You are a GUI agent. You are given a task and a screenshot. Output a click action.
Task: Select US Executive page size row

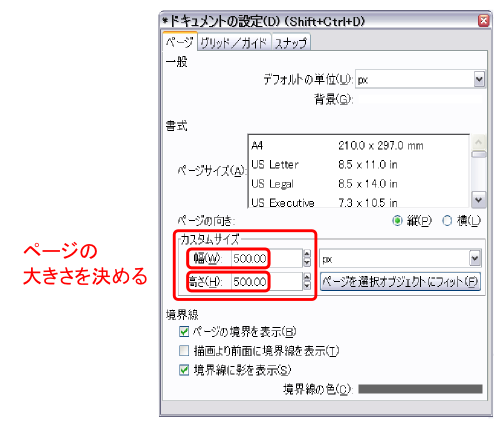[358, 202]
